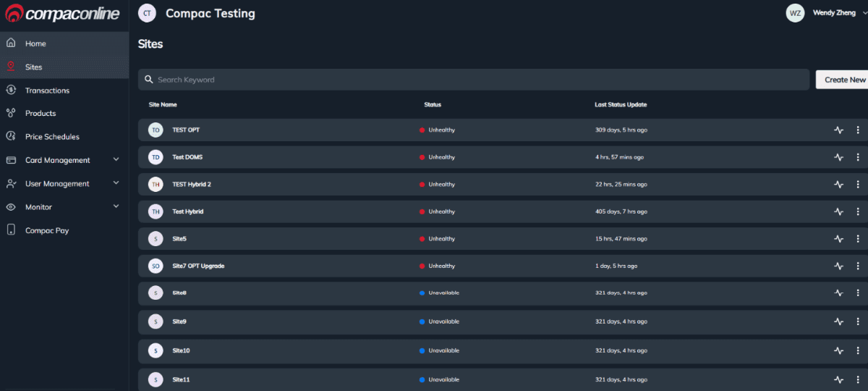Open the WZ user avatar
868x391 pixels.
coord(795,13)
